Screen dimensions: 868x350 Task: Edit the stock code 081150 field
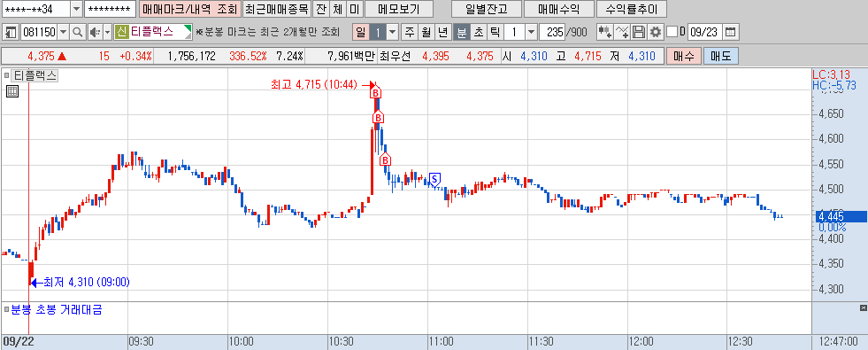tap(39, 32)
